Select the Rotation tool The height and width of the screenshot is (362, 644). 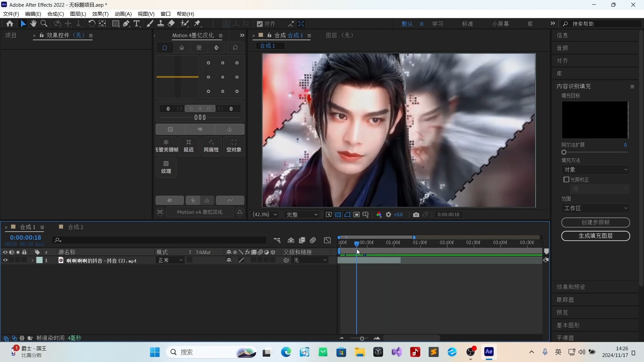[92, 24]
